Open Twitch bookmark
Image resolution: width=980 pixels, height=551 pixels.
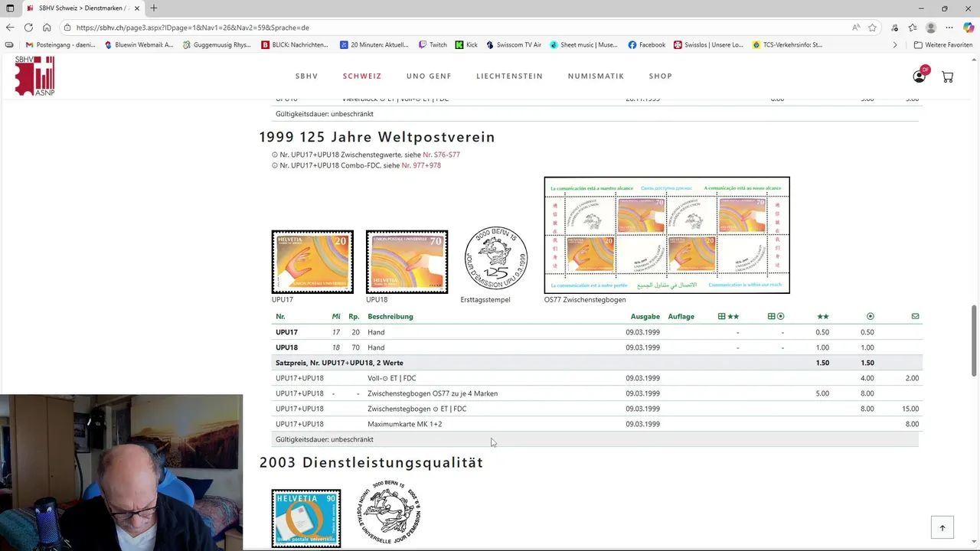click(433, 45)
